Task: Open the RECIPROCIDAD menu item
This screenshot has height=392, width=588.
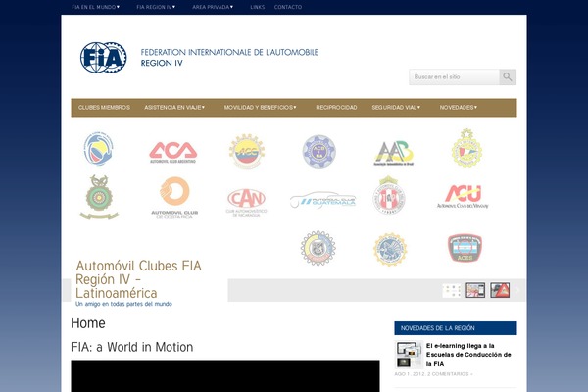Action: (336, 107)
